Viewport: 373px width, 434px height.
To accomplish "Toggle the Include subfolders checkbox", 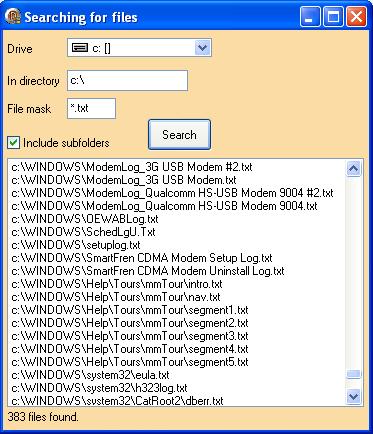I will 13,143.
